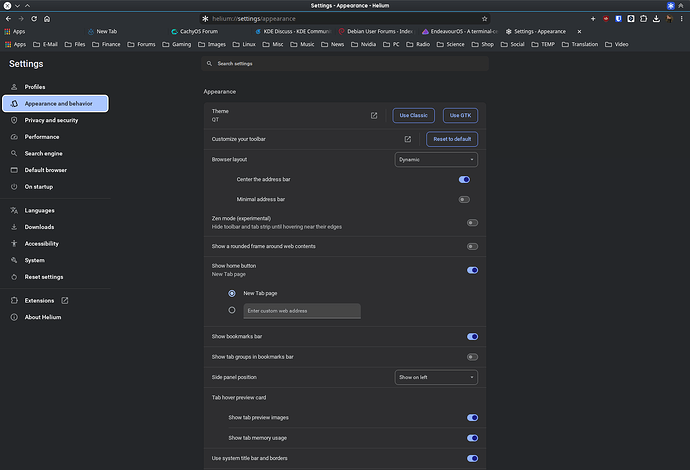The height and width of the screenshot is (470, 690).
Task: Reload the page with the refresh icon
Action: (34, 18)
